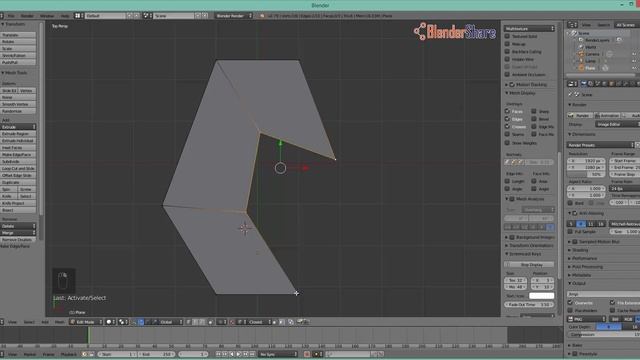This screenshot has height=360, width=640.
Task: Open the Blender Render engine dropdown
Action: coord(233,16)
